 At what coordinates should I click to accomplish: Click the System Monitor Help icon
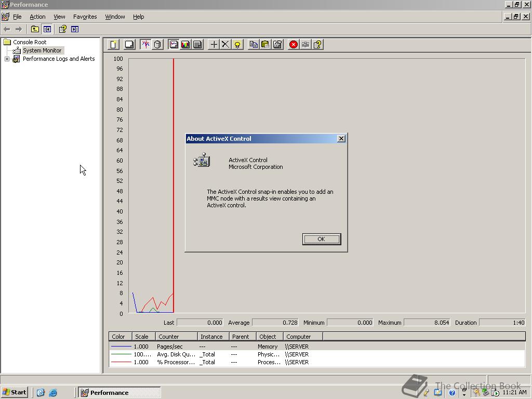[x=317, y=45]
